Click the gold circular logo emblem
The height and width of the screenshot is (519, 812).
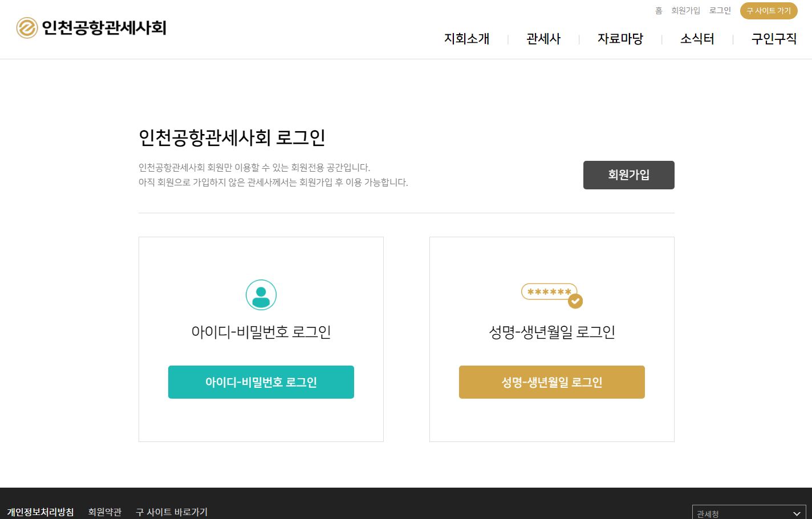coord(27,28)
